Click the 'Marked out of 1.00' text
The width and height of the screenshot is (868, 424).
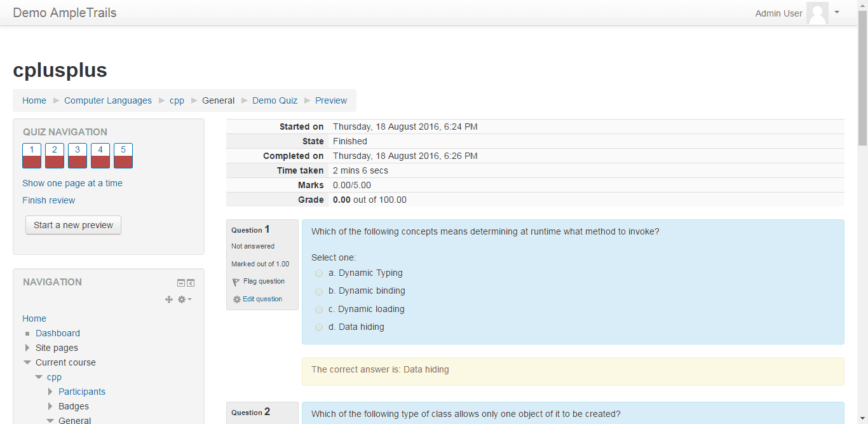(x=260, y=264)
